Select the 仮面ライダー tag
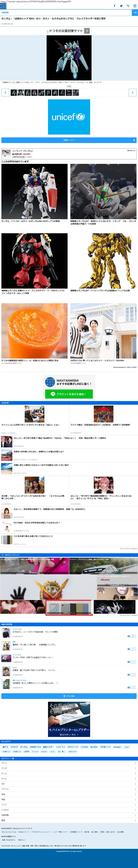This screenshot has width=138, height=868. coord(48,747)
